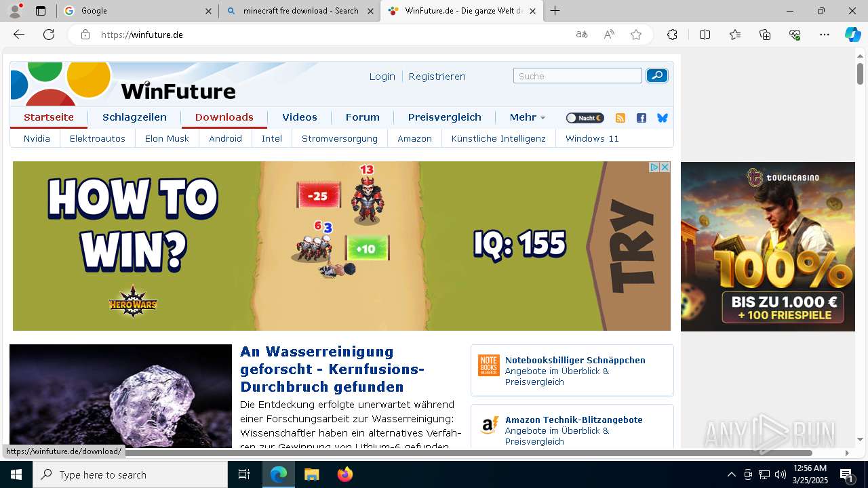Open the Copilot sidebar icon
Screen dimensions: 868x488
coord(852,35)
